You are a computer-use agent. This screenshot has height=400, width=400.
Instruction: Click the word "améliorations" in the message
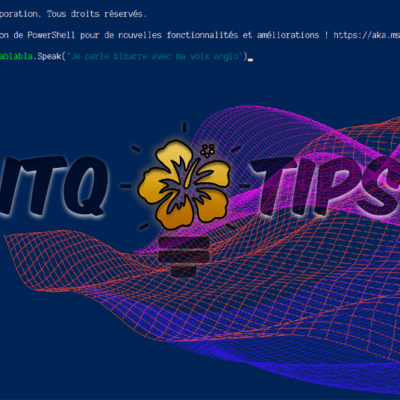coord(288,35)
